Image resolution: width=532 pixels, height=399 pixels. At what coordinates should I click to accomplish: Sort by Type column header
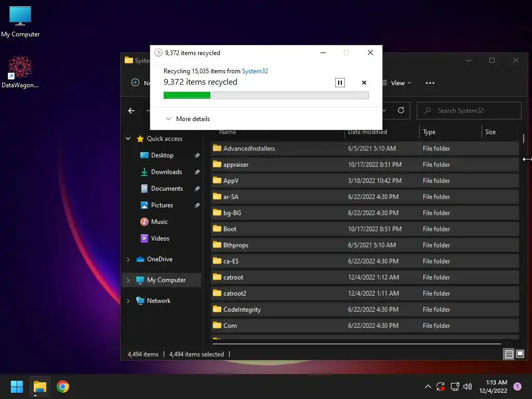(x=429, y=132)
